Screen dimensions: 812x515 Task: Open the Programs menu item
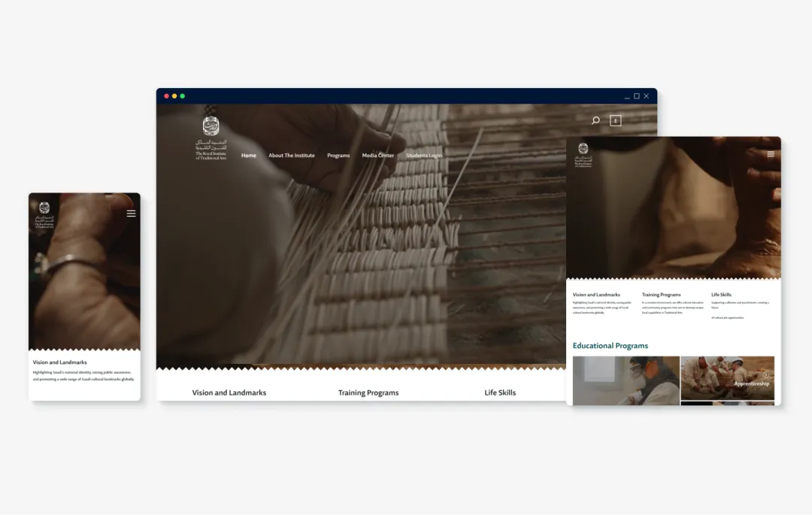click(338, 156)
